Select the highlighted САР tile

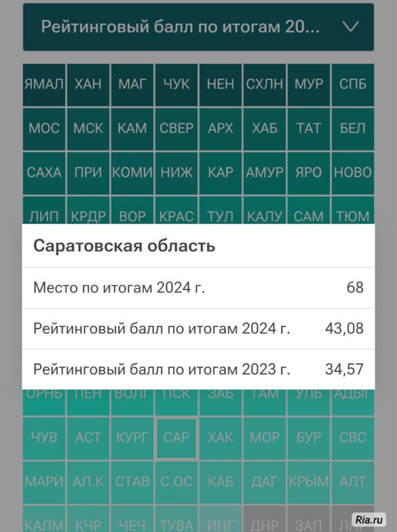176,438
